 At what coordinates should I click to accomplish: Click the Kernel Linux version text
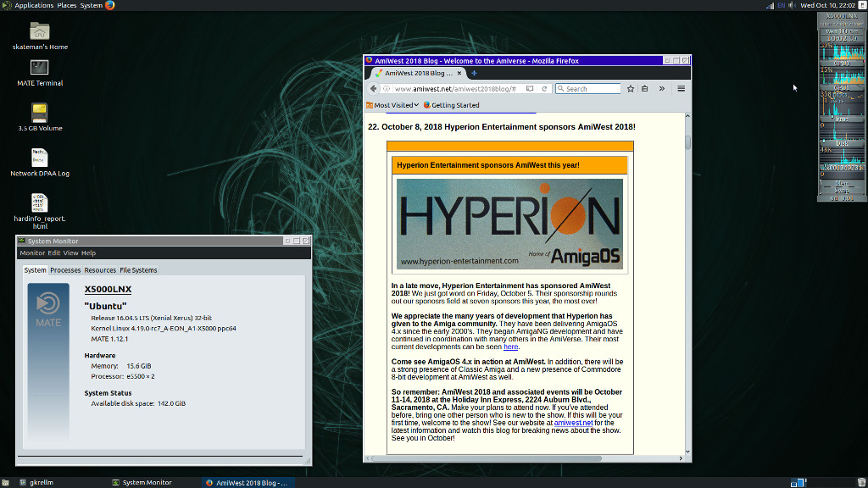click(x=164, y=328)
